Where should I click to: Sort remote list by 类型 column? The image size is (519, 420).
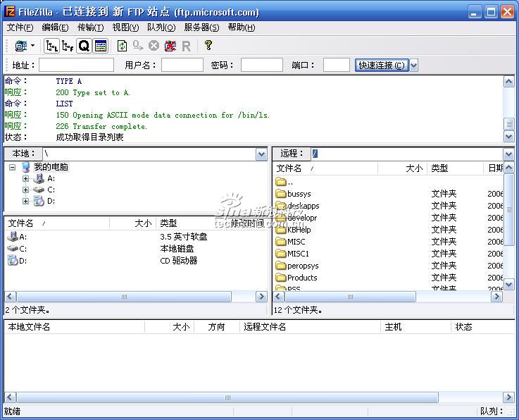455,168
